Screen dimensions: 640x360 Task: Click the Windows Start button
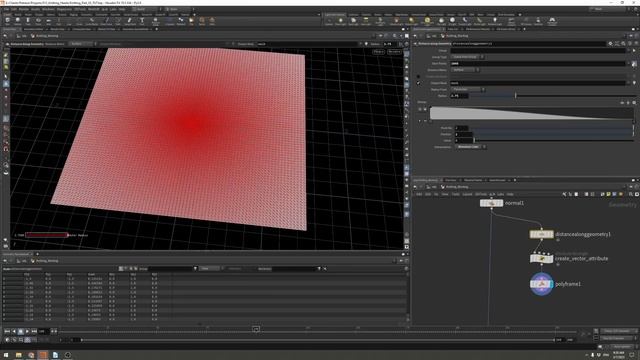click(x=6, y=355)
